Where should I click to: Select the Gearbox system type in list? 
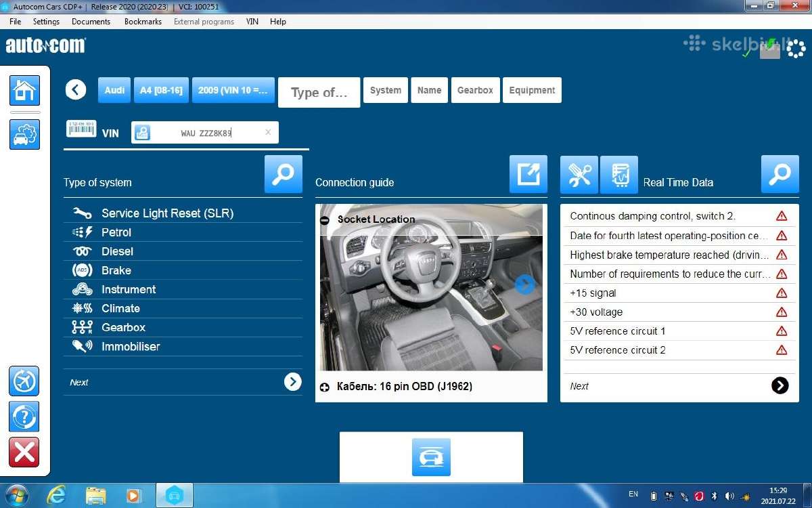pyautogui.click(x=183, y=326)
